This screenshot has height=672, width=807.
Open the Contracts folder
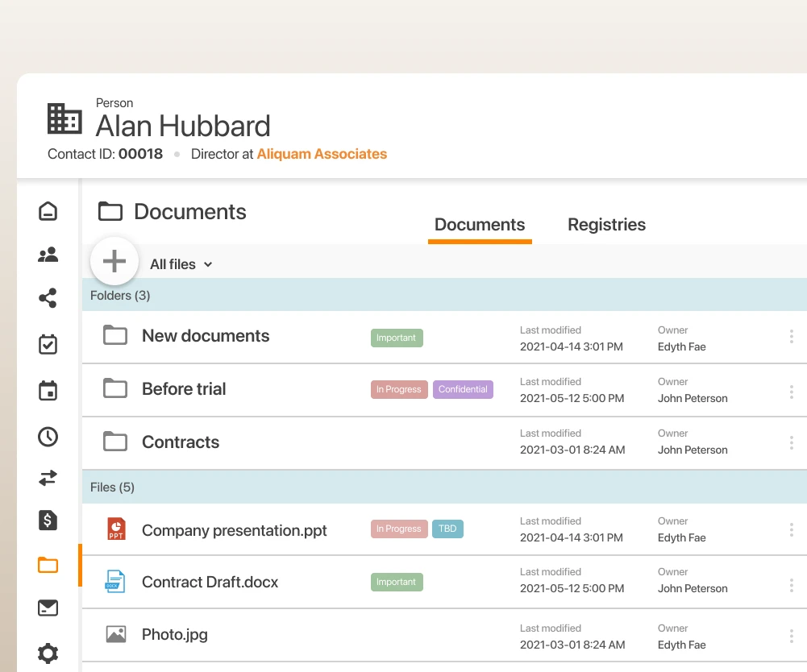click(181, 442)
